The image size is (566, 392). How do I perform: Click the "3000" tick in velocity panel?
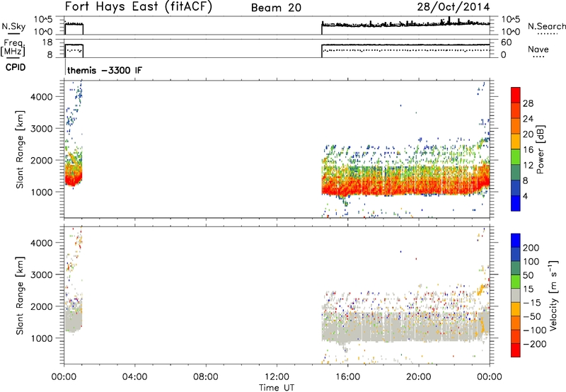pyautogui.click(x=42, y=275)
